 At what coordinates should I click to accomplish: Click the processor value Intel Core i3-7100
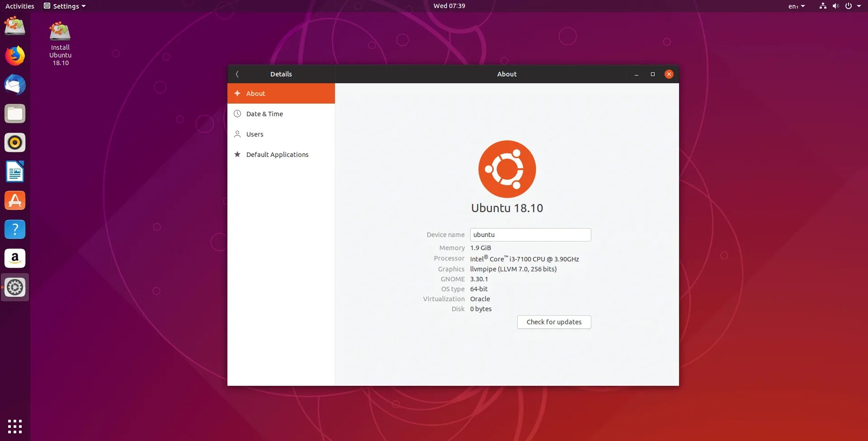[524, 259]
